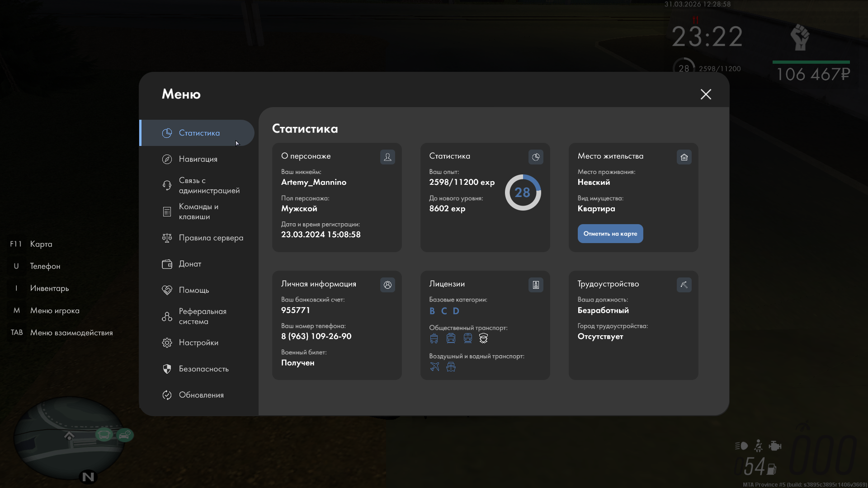
Task: Click the document icon in Лицензии card
Action: coord(536,285)
